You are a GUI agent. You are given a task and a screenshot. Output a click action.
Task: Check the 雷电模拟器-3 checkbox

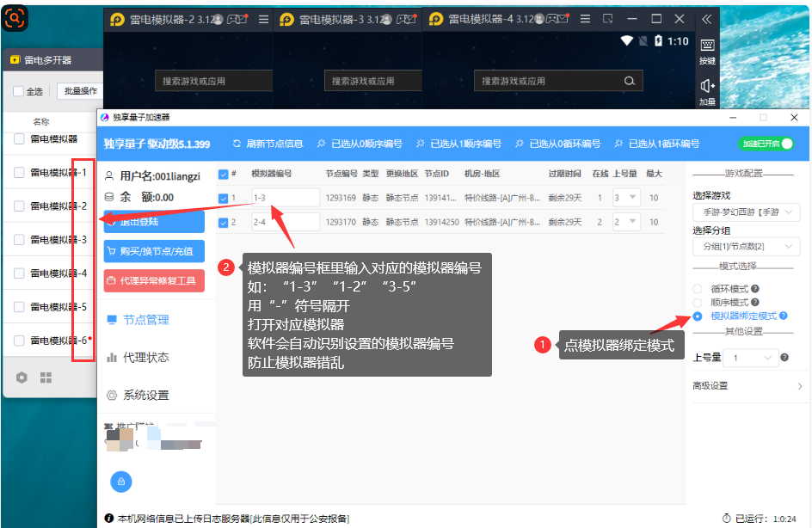[x=19, y=240]
